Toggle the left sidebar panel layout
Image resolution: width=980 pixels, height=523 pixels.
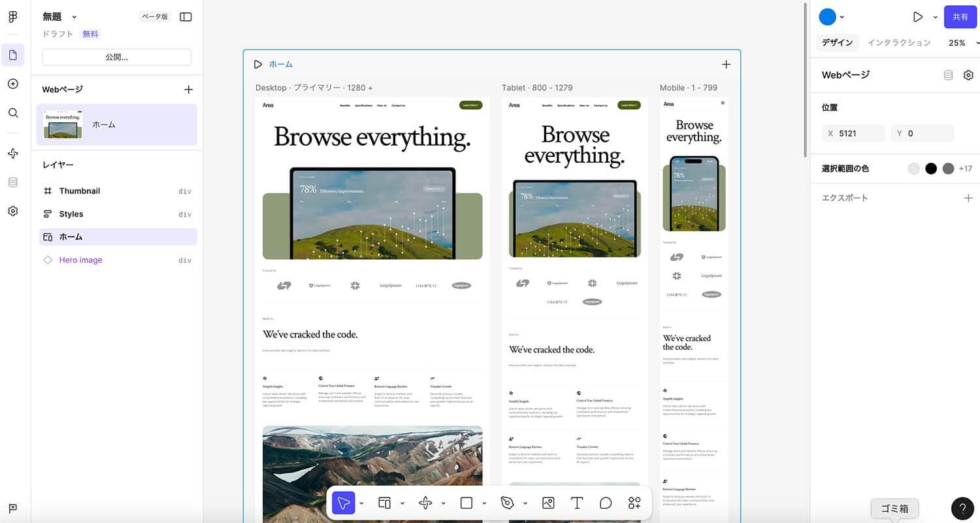click(186, 17)
